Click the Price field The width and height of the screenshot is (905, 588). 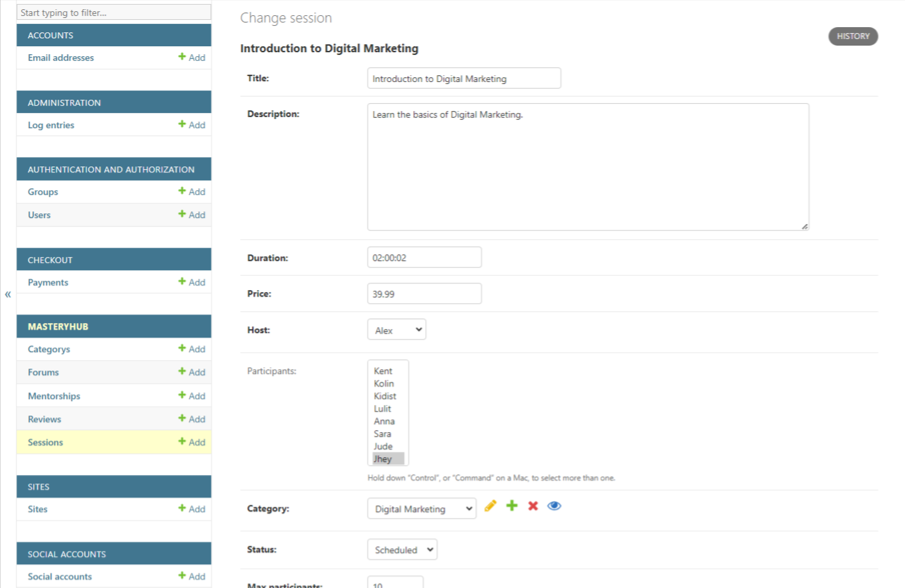(424, 293)
